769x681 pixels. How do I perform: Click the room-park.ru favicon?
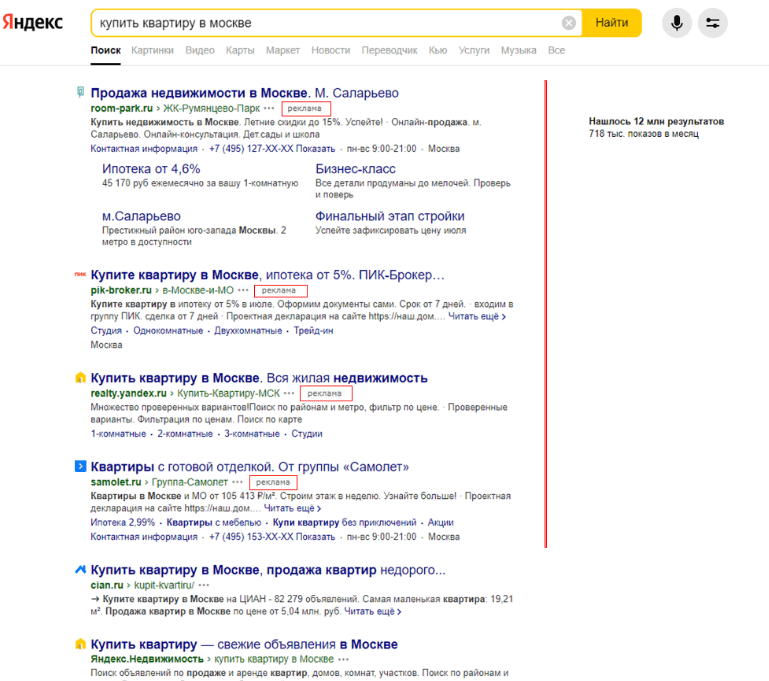[x=80, y=92]
